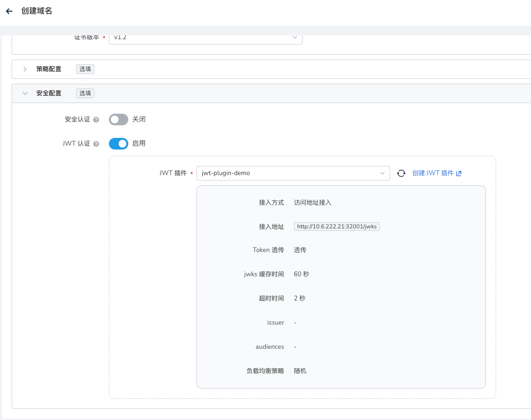Click the 接入地址 URL tag
This screenshot has width=531, height=420.
tap(337, 226)
